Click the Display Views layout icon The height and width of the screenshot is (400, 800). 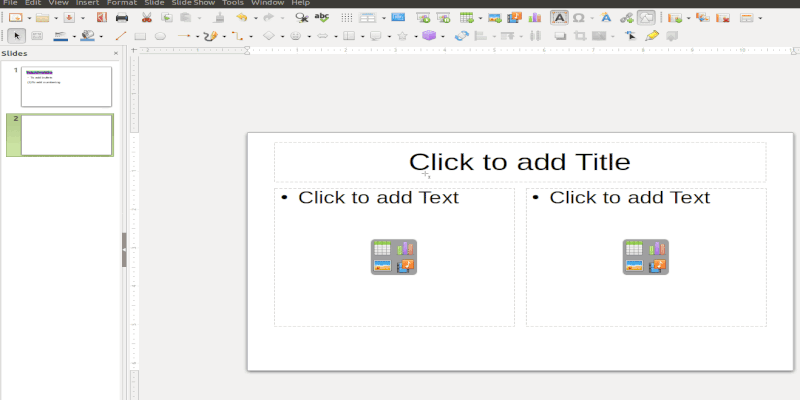click(367, 18)
